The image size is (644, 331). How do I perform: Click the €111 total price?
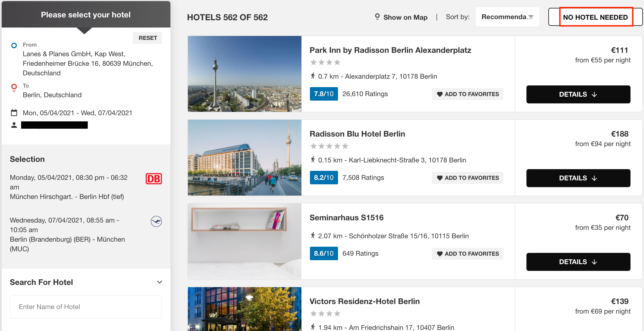620,50
